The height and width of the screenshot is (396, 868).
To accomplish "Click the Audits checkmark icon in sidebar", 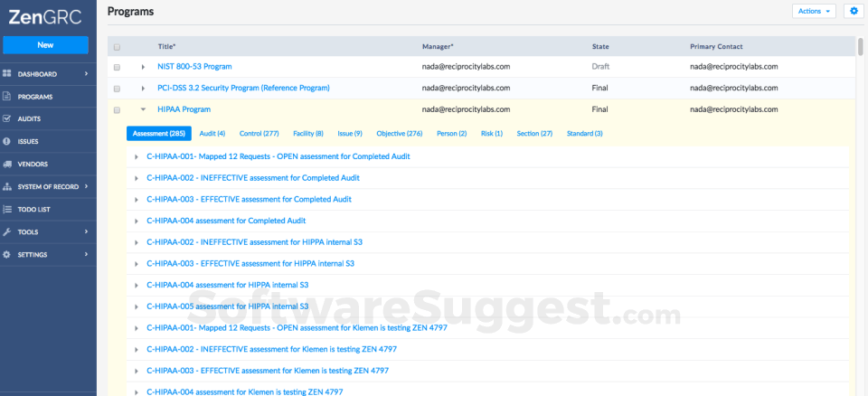I will (7, 118).
